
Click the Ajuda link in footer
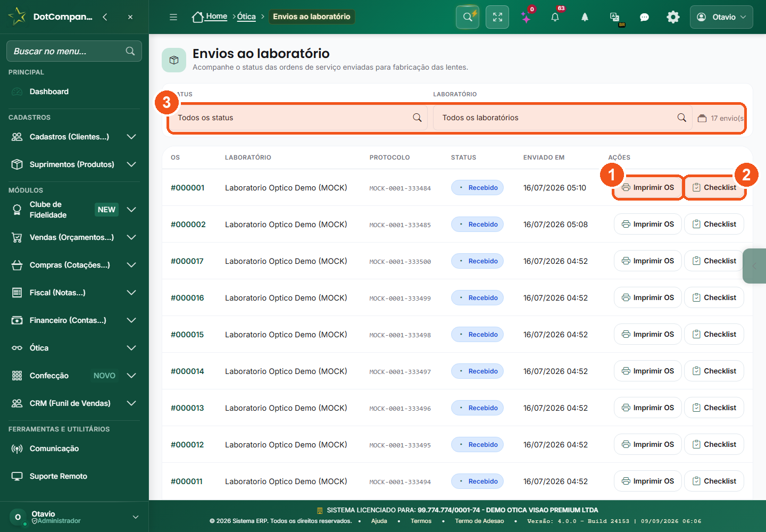coord(379,521)
